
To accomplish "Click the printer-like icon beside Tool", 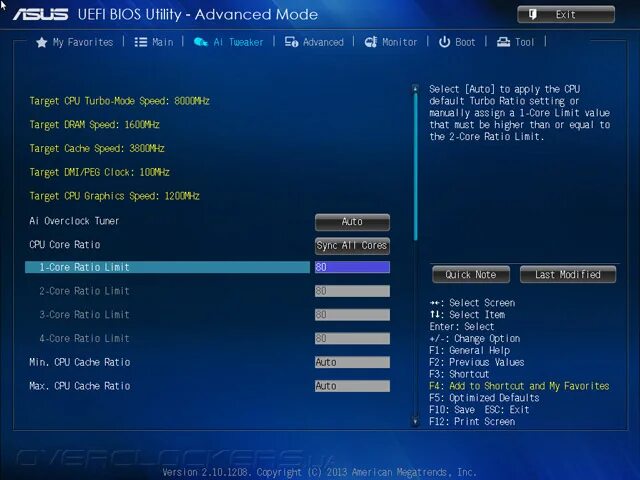I will coord(503,42).
